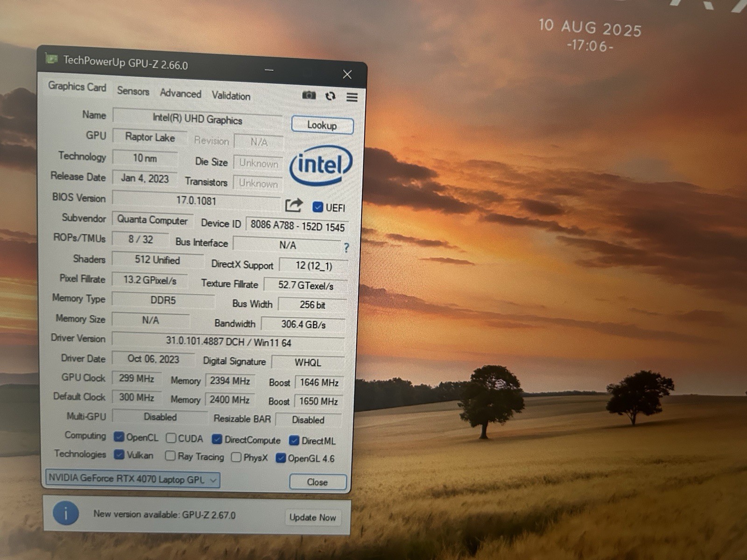Screen dimensions: 747x560
Task: Click the Digital Signature value WHQL
Action: 308,363
